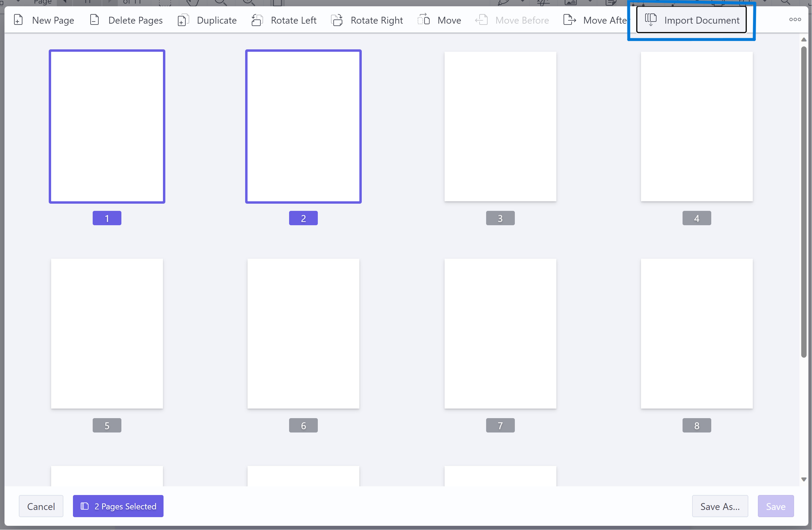Click the Move After icon
This screenshot has height=530, width=812.
pyautogui.click(x=570, y=20)
